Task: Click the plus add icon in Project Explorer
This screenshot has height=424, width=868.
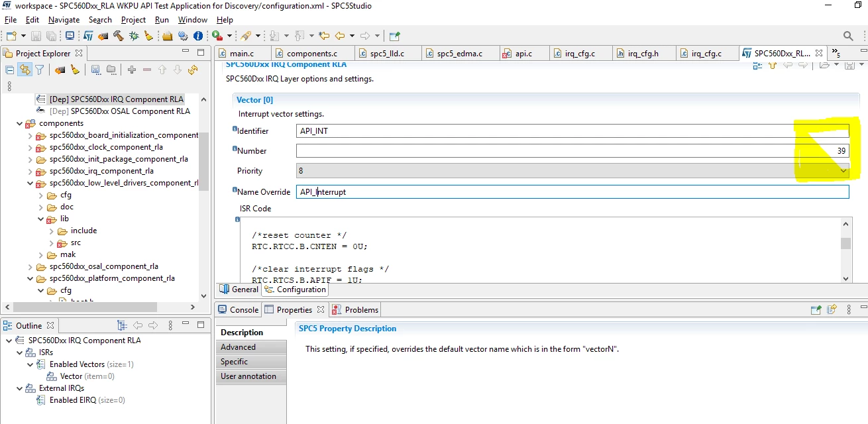Action: [x=132, y=70]
